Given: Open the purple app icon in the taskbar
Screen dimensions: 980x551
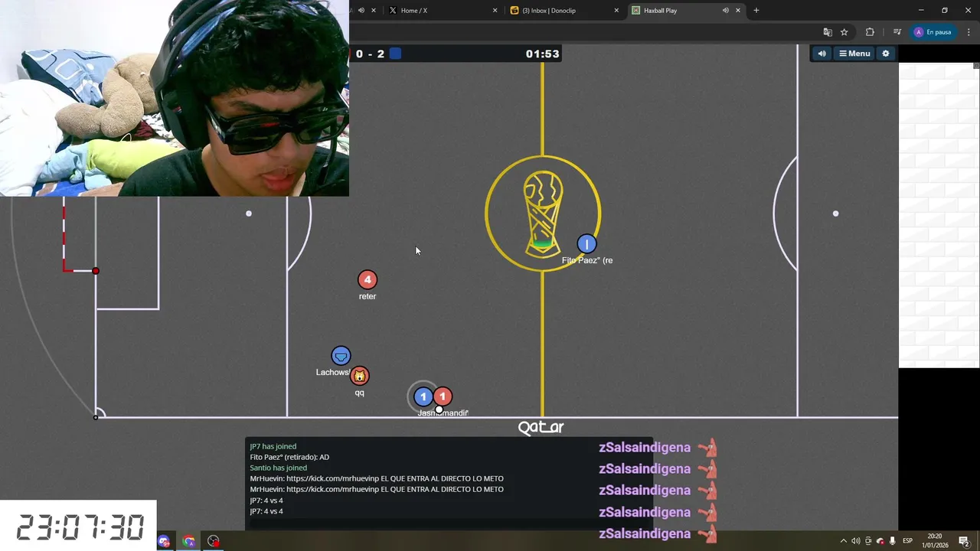Looking at the screenshot, I should (x=164, y=541).
